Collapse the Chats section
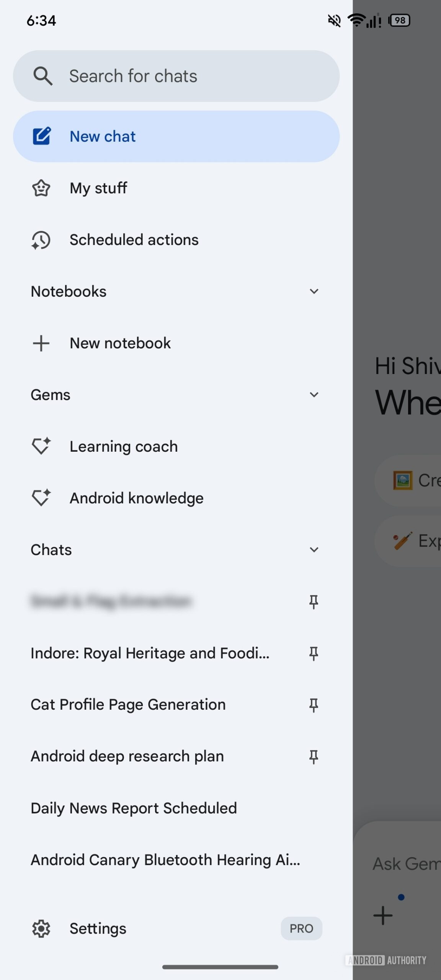Image resolution: width=441 pixels, height=980 pixels. click(314, 549)
